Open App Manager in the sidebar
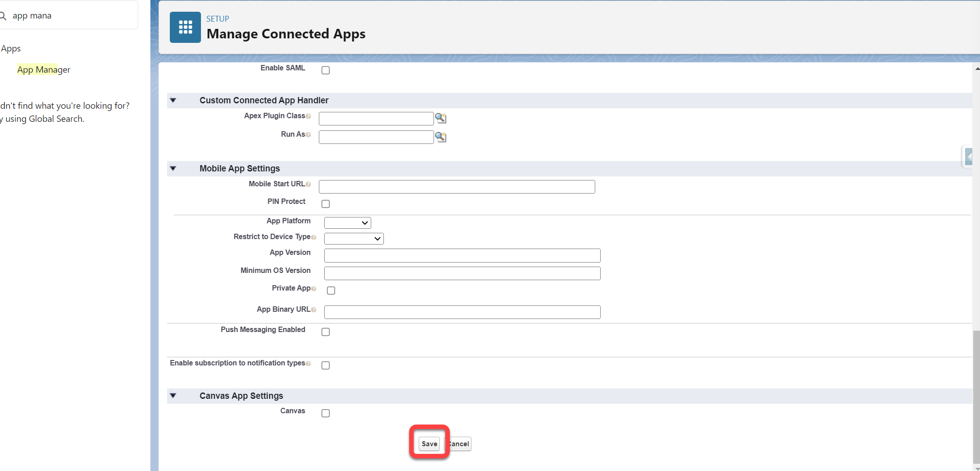980x471 pixels. [44, 69]
